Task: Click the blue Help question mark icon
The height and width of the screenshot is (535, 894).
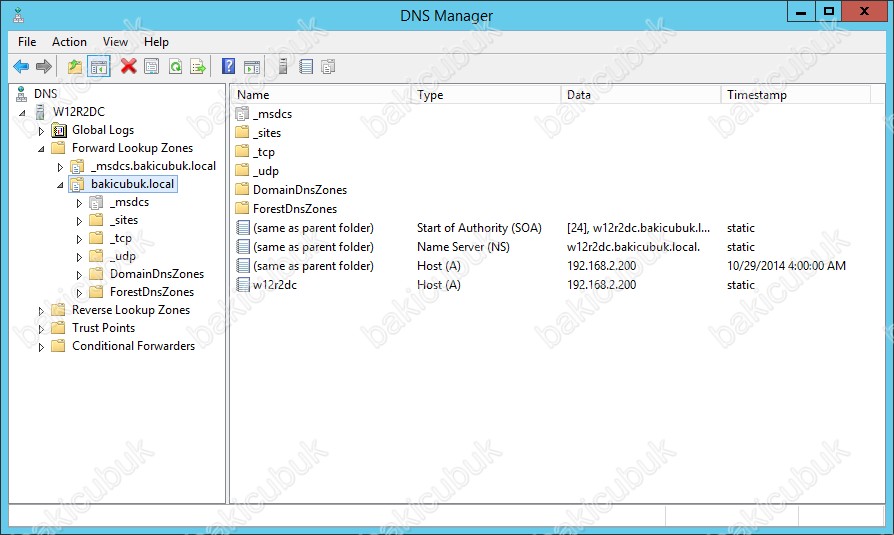Action: click(x=228, y=67)
